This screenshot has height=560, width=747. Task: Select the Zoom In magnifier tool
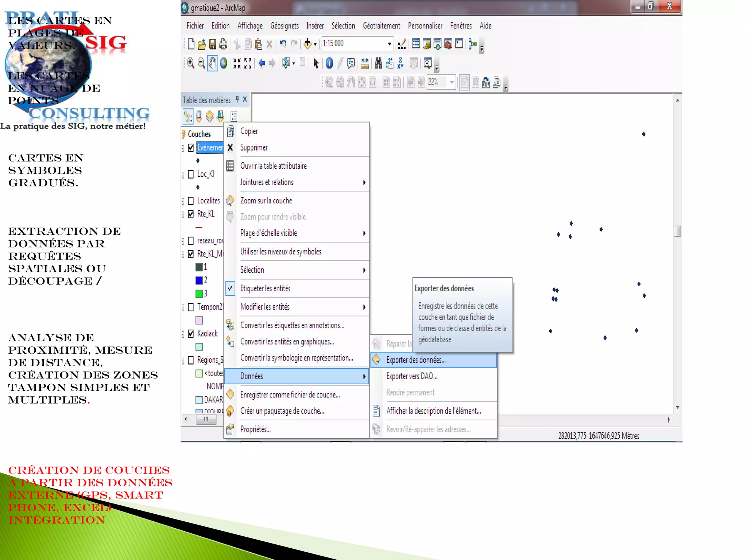[190, 63]
